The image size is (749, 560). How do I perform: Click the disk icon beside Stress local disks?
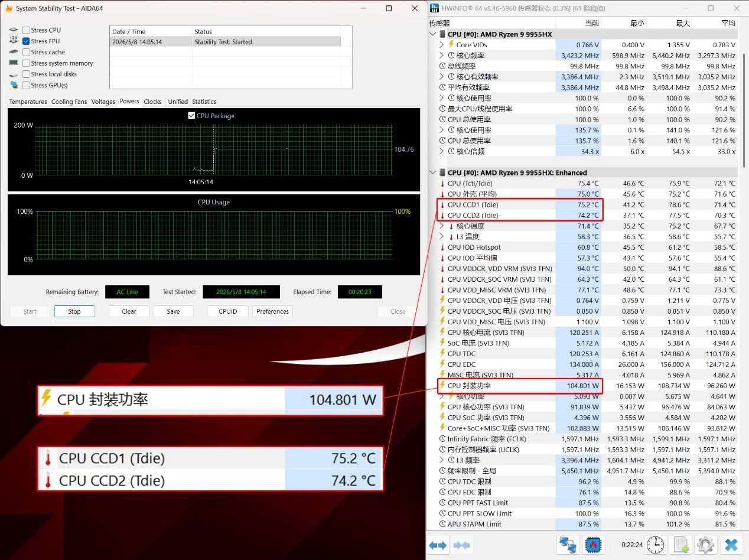pyautogui.click(x=13, y=74)
